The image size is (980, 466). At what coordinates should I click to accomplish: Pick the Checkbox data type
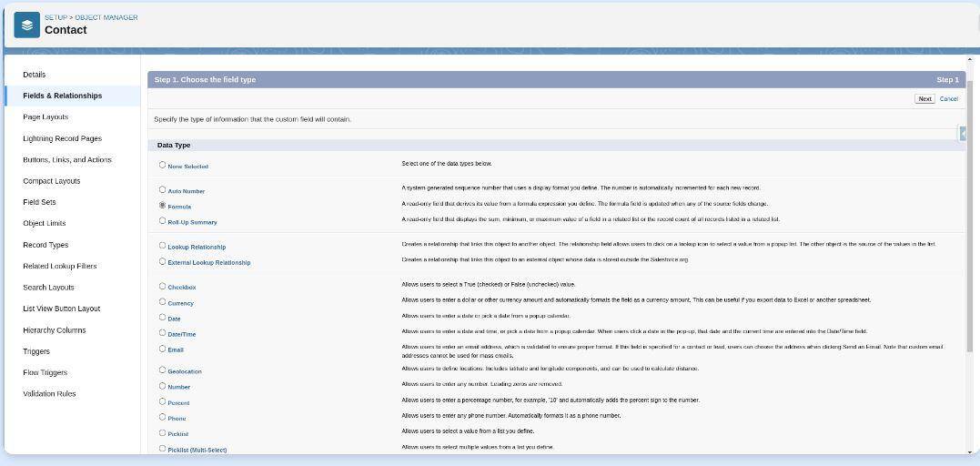[x=163, y=287]
